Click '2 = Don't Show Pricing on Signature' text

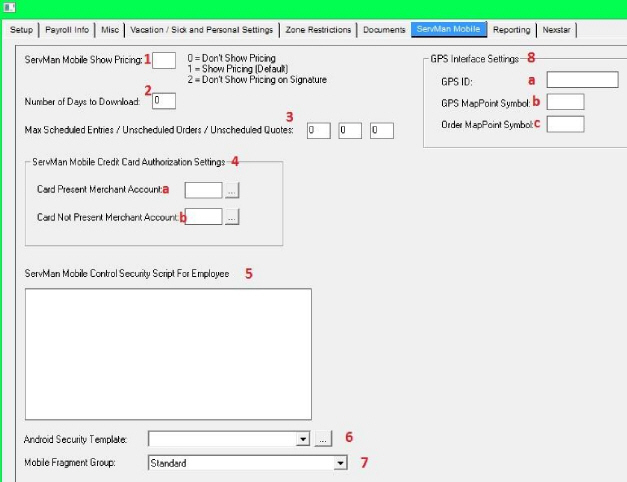point(257,80)
